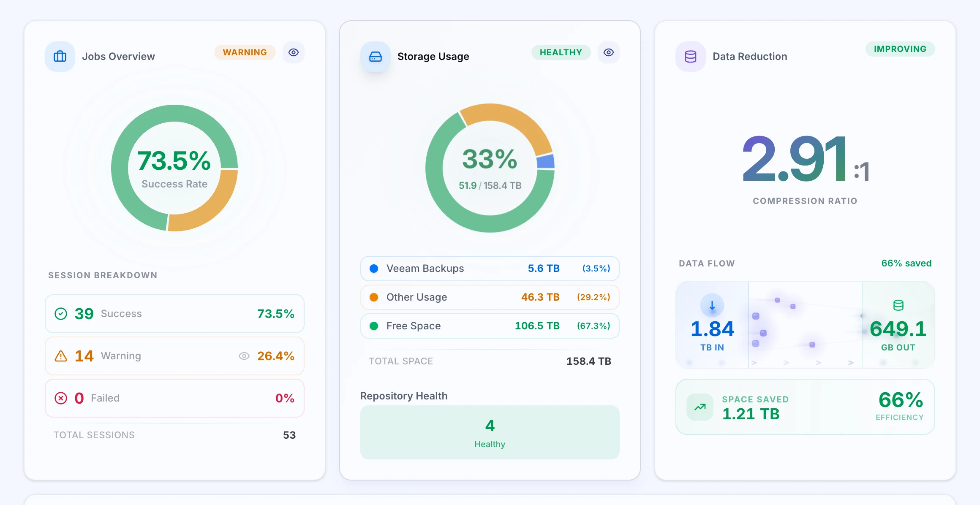The image size is (980, 505).
Task: Click the blue Veeam Backups legend dot
Action: click(374, 269)
